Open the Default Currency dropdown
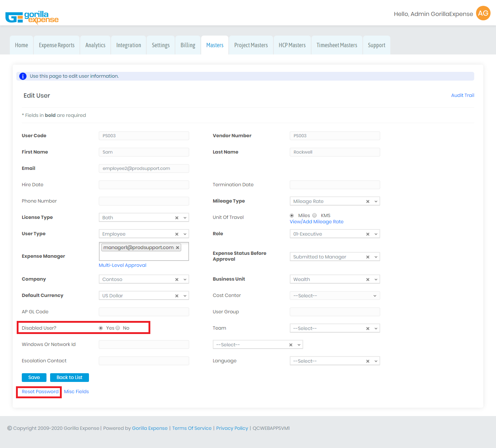496x448 pixels. 185,296
